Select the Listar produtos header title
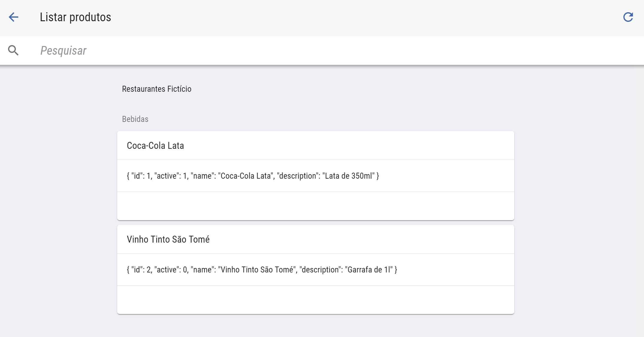Image resolution: width=644 pixels, height=337 pixels. click(x=75, y=17)
